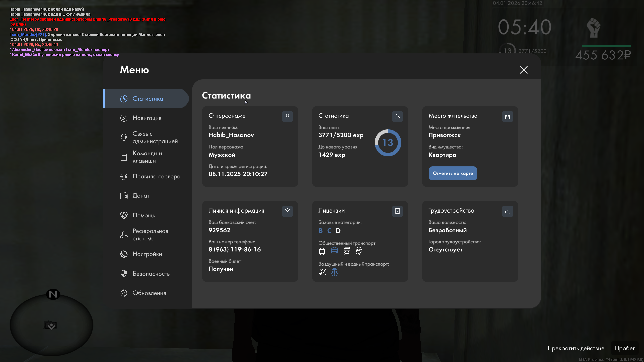This screenshot has width=644, height=362.
Task: Click the document icon in Лицензии card
Action: pos(397,211)
